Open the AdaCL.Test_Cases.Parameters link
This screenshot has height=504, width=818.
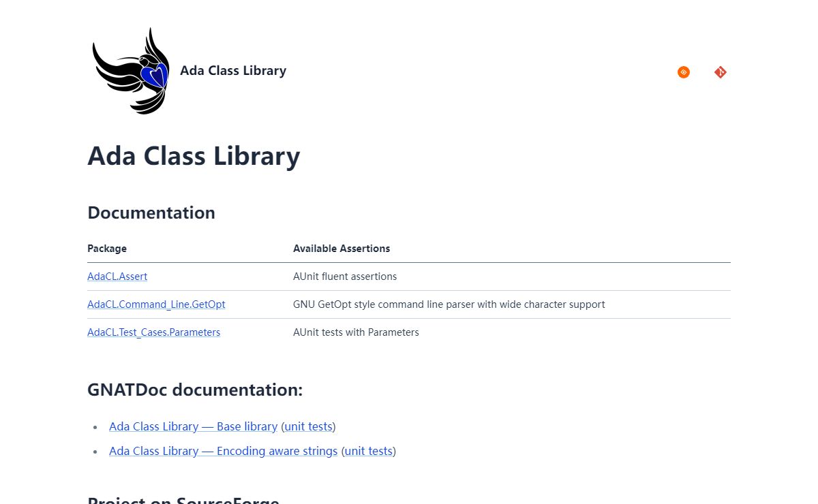click(154, 332)
